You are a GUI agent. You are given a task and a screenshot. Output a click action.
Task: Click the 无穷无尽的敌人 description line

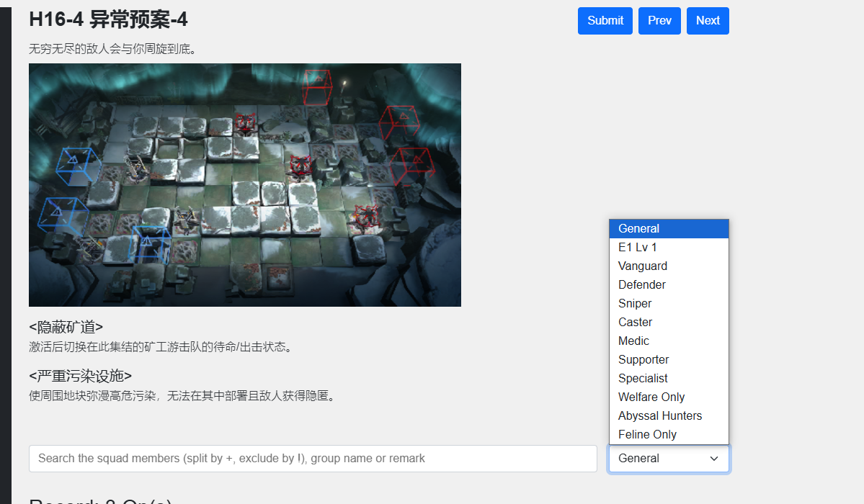coord(113,49)
